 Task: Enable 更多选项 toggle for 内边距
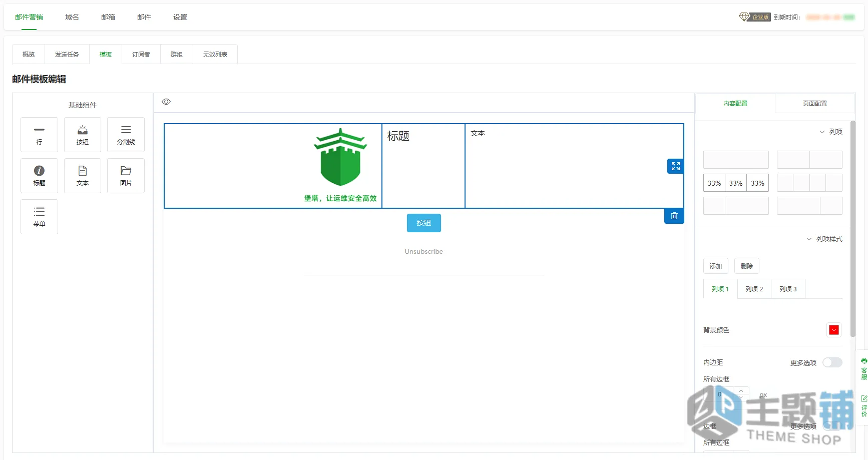[832, 362]
